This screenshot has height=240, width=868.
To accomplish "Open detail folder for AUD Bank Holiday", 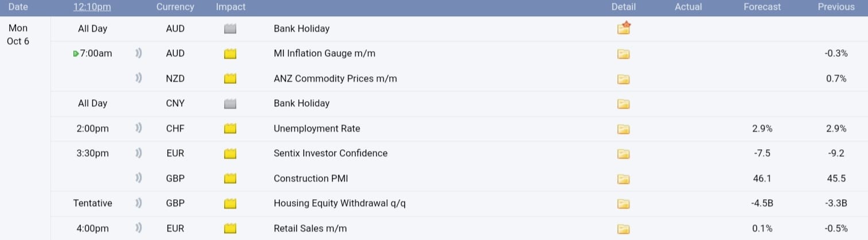I will [x=624, y=28].
